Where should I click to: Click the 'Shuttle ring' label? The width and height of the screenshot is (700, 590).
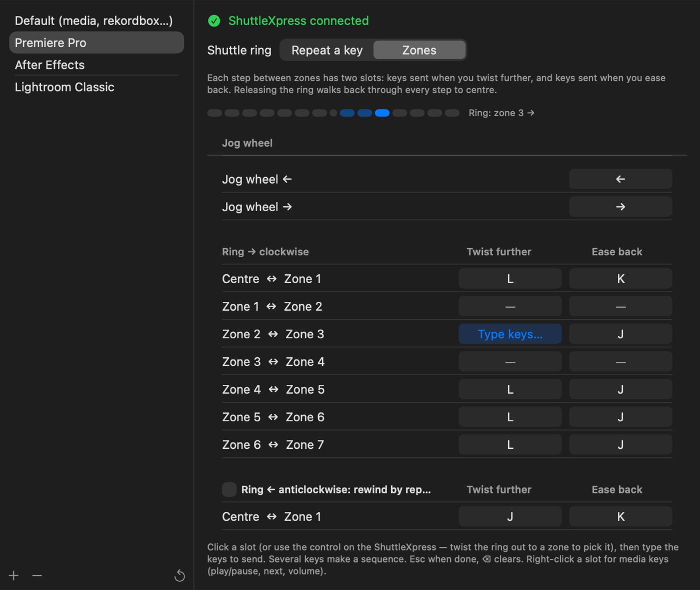239,50
